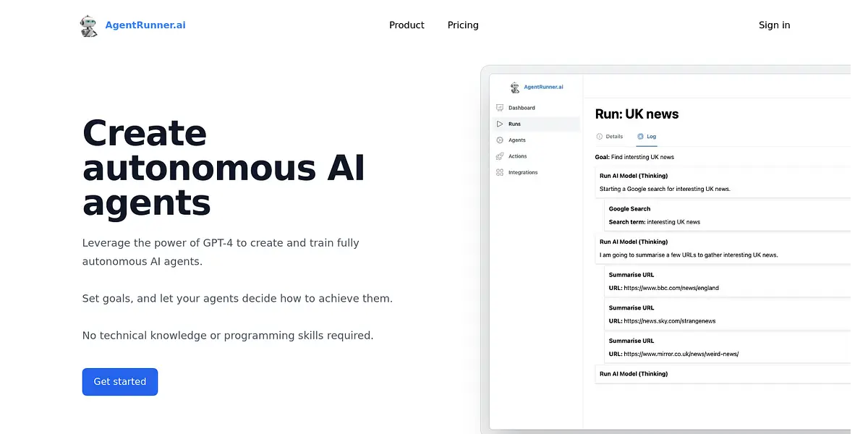The width and height of the screenshot is (868, 434).
Task: Open the Pricing page from navigation
Action: [463, 25]
